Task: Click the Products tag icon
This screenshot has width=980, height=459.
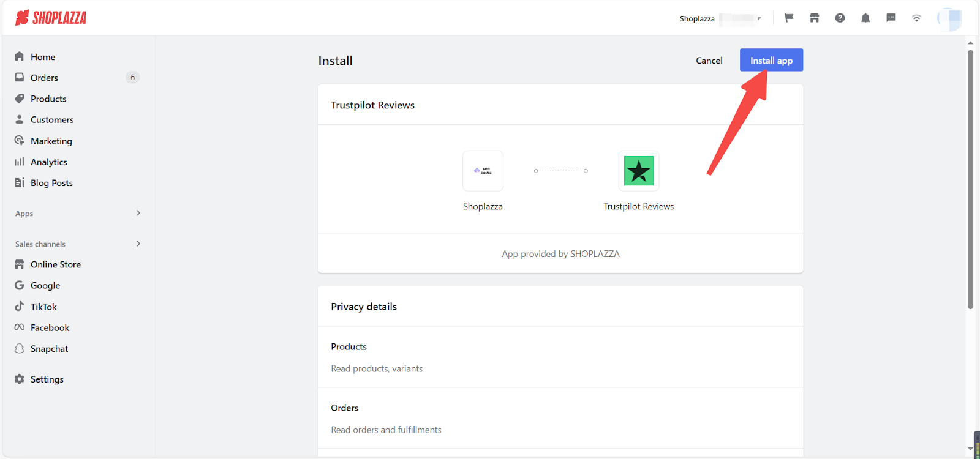Action: tap(20, 99)
